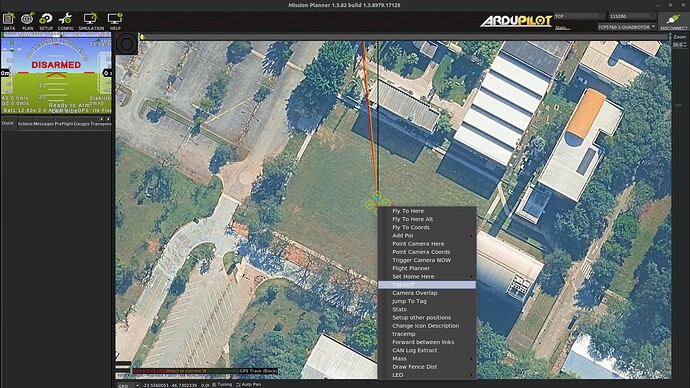Image resolution: width=690 pixels, height=388 pixels.
Task: Click the DISARMED HUD display
Action: click(x=56, y=65)
